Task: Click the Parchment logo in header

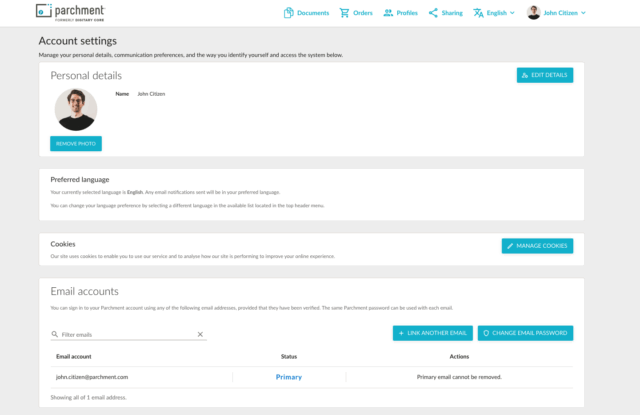Action: tap(70, 12)
